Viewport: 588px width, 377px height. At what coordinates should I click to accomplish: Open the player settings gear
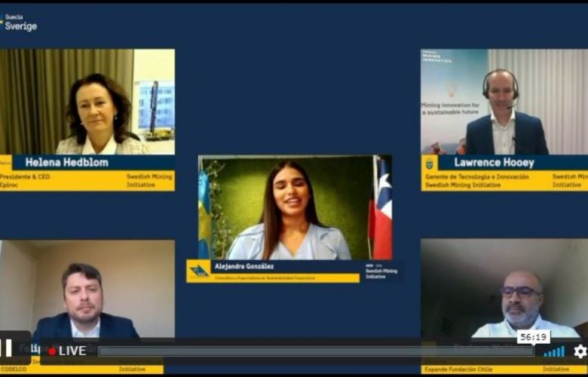(x=579, y=351)
